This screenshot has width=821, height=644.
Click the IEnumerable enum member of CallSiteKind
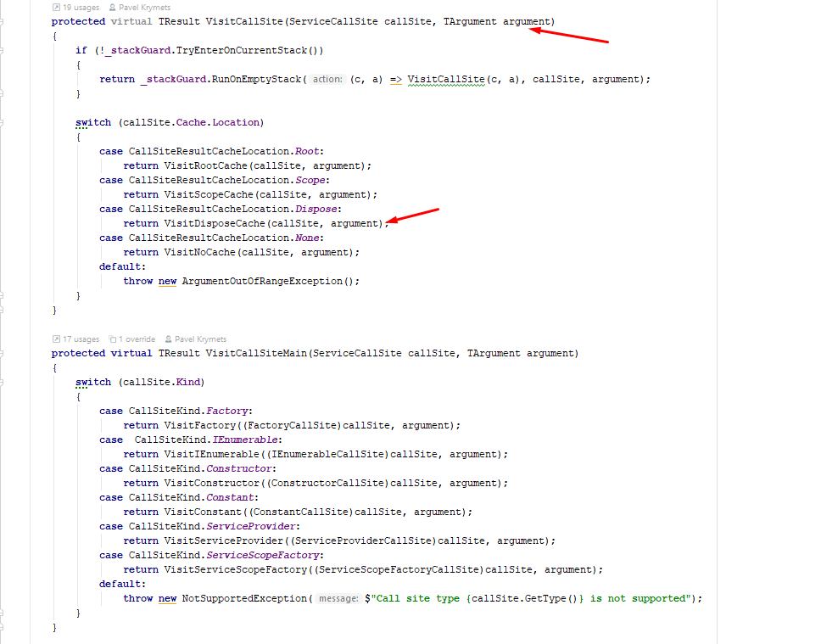(x=244, y=440)
